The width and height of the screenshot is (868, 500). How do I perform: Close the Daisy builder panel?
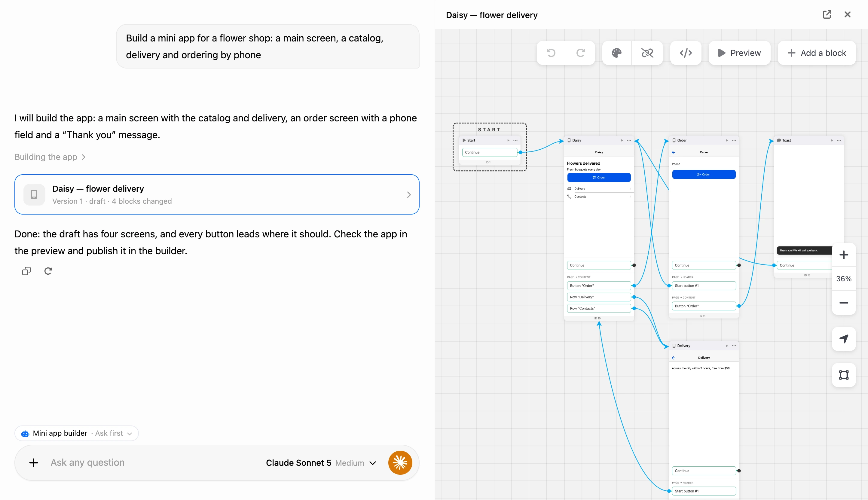[x=847, y=14]
